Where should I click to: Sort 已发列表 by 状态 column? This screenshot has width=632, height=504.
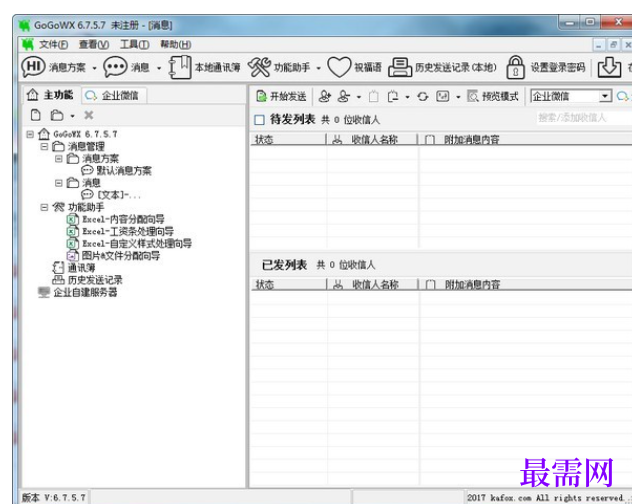[x=288, y=285]
